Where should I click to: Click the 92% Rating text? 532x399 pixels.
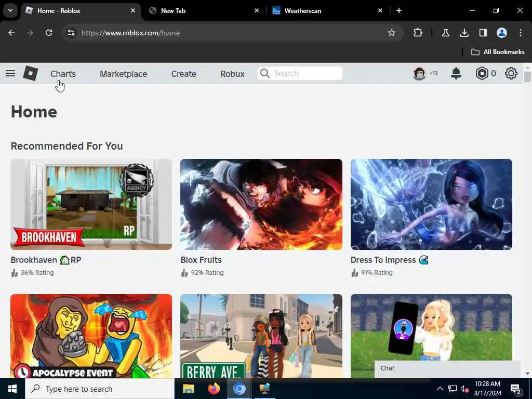point(207,272)
